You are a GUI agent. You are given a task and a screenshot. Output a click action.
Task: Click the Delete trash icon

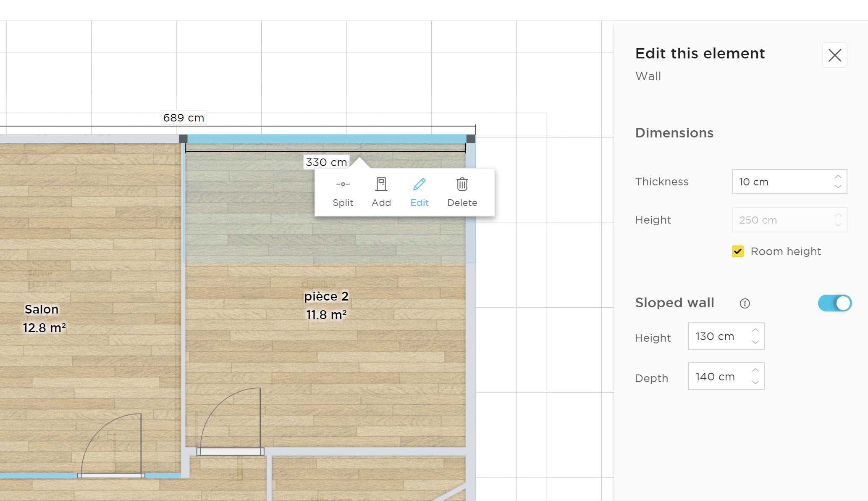tap(462, 184)
